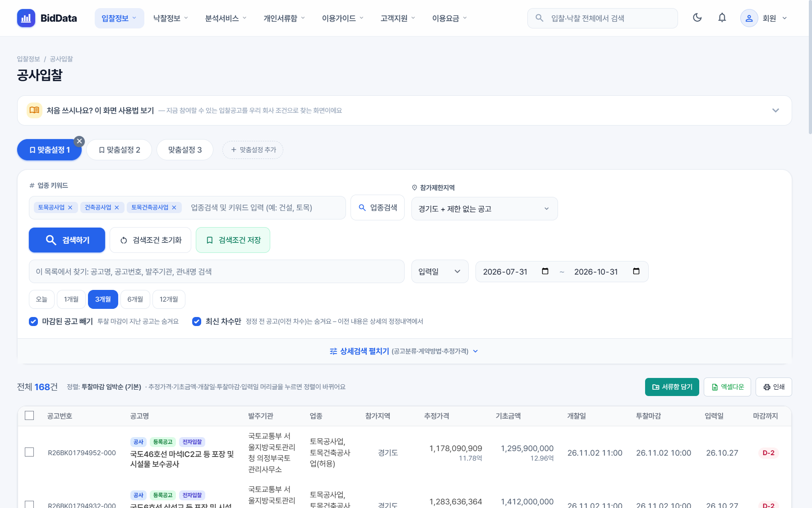The image size is (812, 508).
Task: Check row R26BK01794952-000 checkbox
Action: click(x=29, y=452)
